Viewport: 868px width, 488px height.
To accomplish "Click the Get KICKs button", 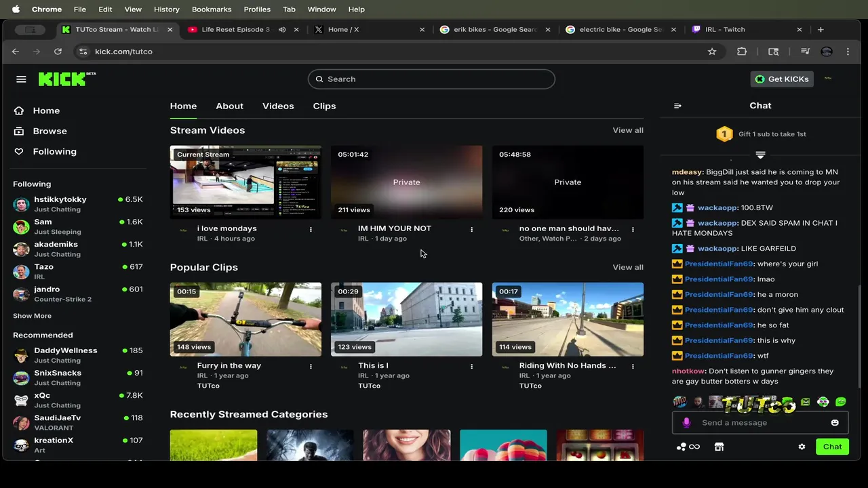I will (x=782, y=79).
